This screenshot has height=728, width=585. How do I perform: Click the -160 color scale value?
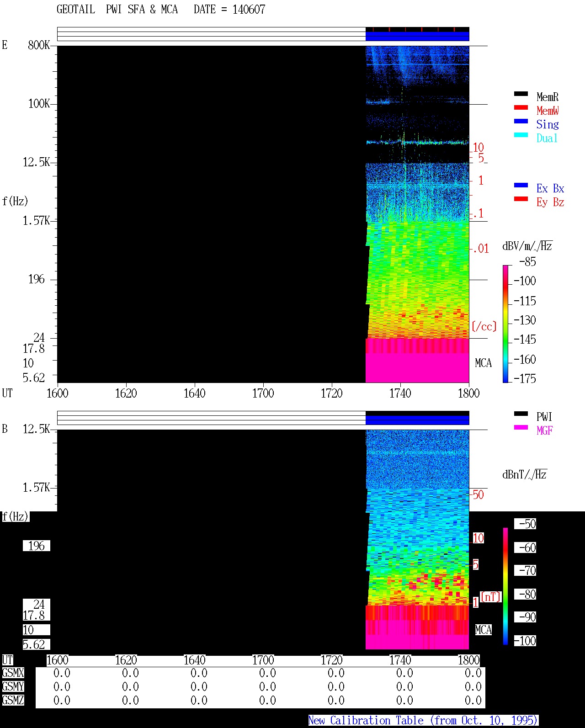point(525,359)
